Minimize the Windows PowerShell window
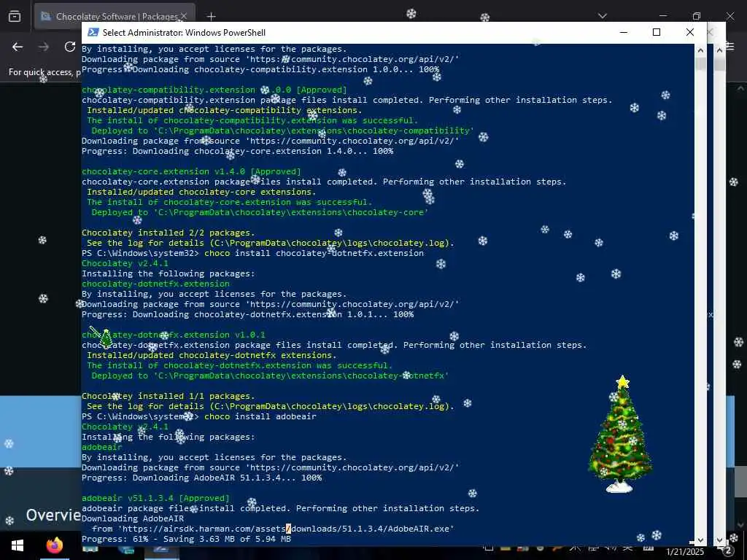747x560 pixels. 624,32
